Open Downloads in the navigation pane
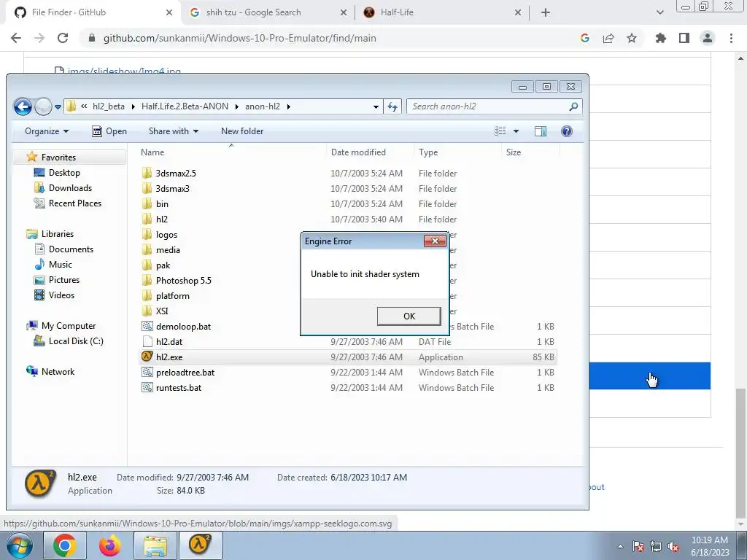Viewport: 747px width, 560px height. tap(70, 187)
